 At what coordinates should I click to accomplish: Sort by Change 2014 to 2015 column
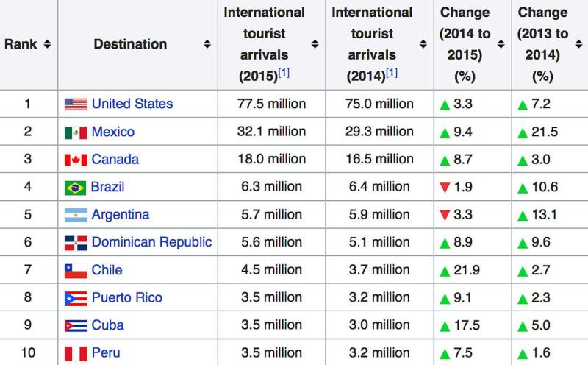[x=501, y=45]
